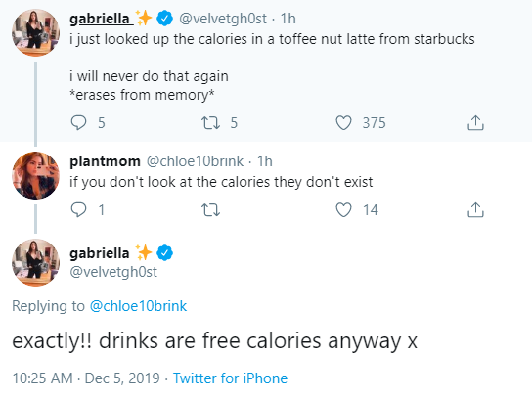Viewport: 532px width, 400px height.
Task: Open gabriella display name in top tweet
Action: click(x=100, y=19)
